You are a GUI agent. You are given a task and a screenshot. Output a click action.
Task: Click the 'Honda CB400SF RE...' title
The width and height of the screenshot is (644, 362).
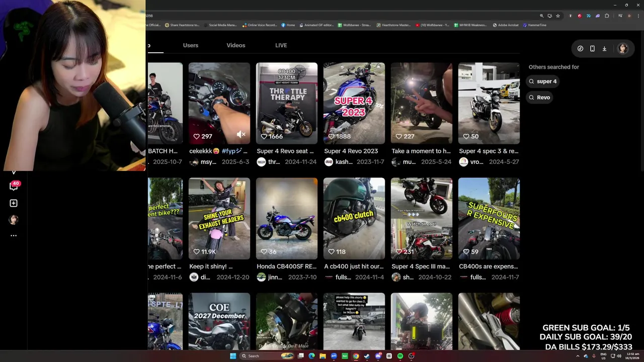pyautogui.click(x=287, y=266)
